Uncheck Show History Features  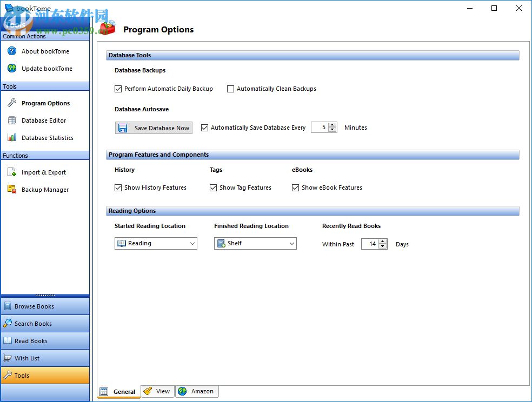pos(118,188)
